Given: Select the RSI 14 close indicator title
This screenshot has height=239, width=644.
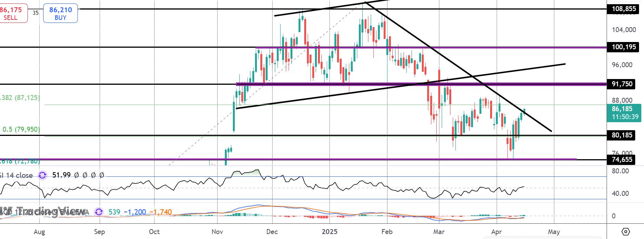Looking at the screenshot, I should 16,175.
